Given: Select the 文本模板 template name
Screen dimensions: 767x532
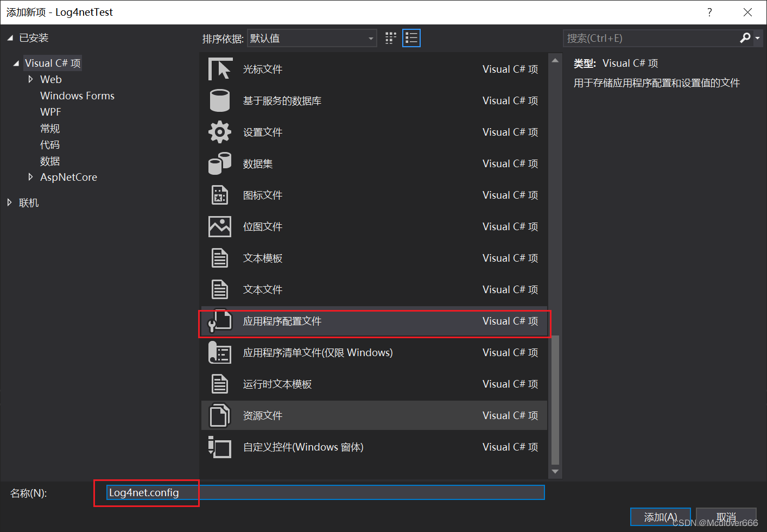Looking at the screenshot, I should pos(263,258).
